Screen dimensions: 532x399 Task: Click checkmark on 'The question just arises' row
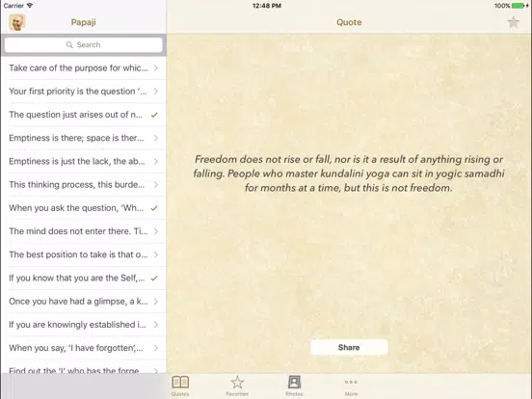pos(154,115)
